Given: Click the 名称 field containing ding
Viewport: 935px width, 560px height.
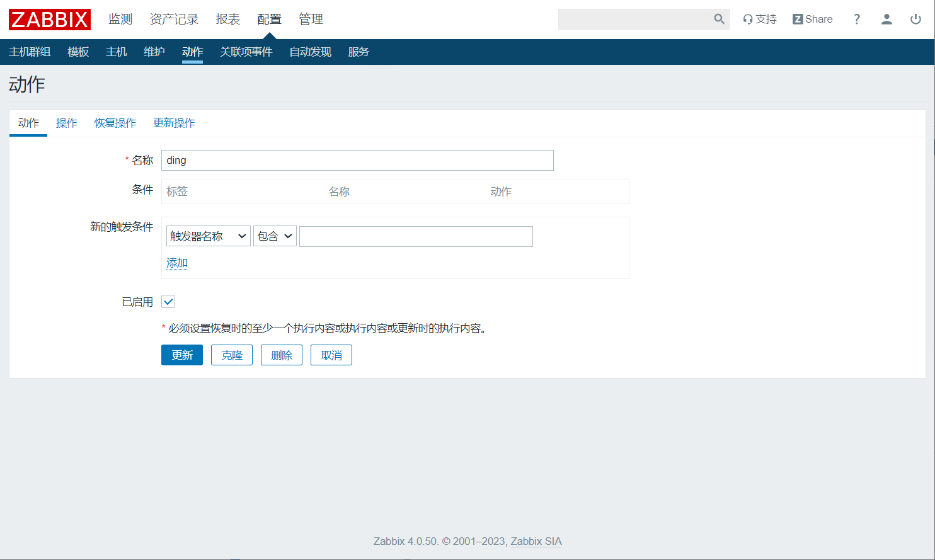Looking at the screenshot, I should coord(357,161).
